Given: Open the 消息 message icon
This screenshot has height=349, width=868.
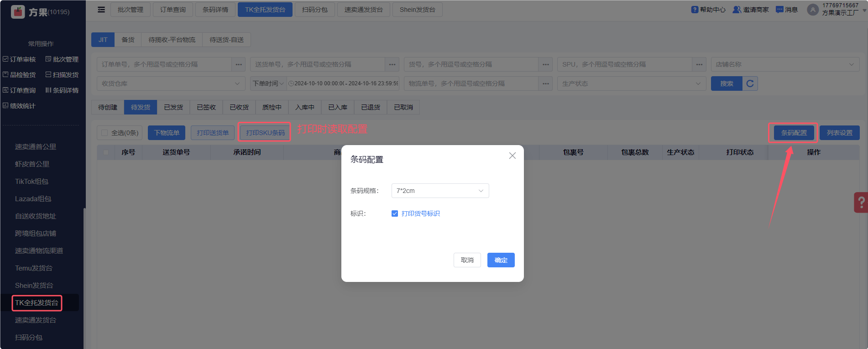Looking at the screenshot, I should 779,10.
